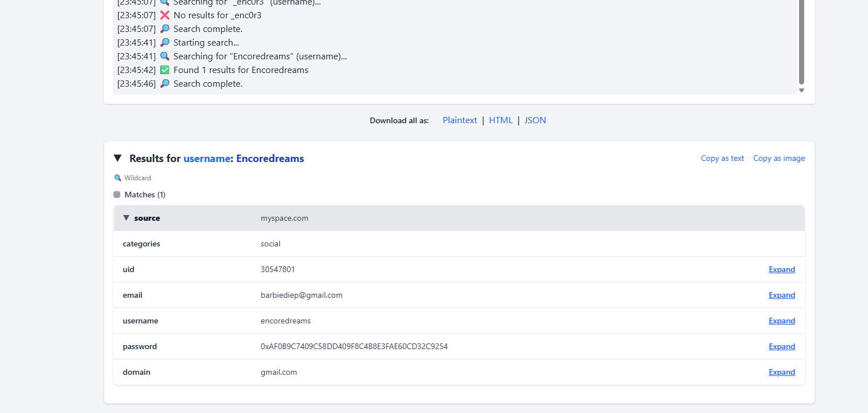Click Copy as image
This screenshot has height=413, width=868.
(779, 159)
